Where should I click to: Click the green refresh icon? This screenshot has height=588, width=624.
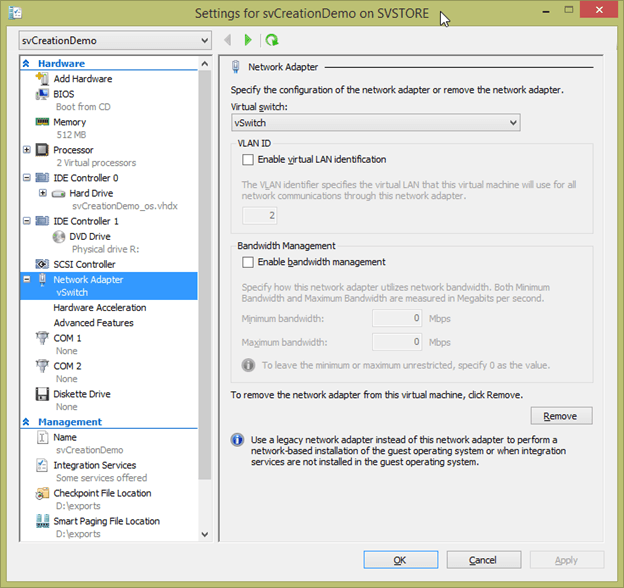coord(272,40)
